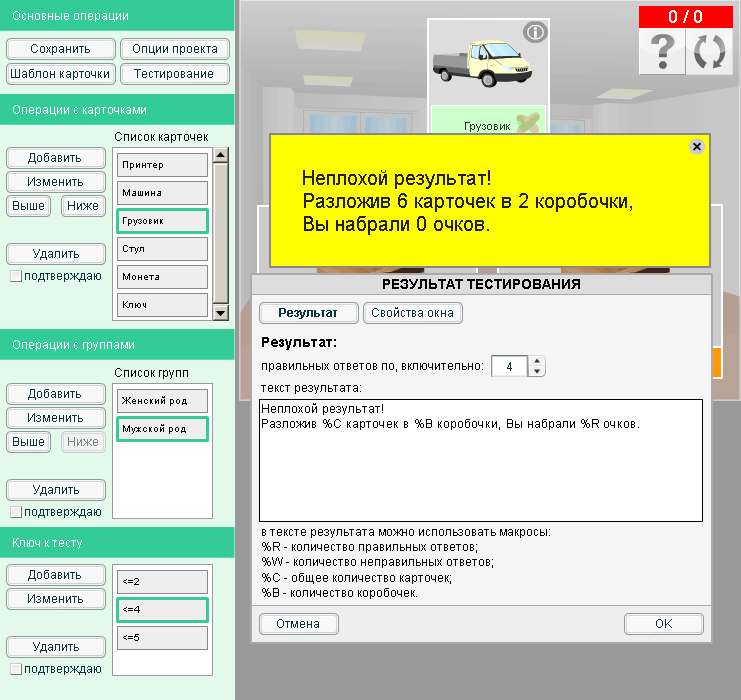
Task: Delete the selected card with Удалить
Action: [56, 254]
